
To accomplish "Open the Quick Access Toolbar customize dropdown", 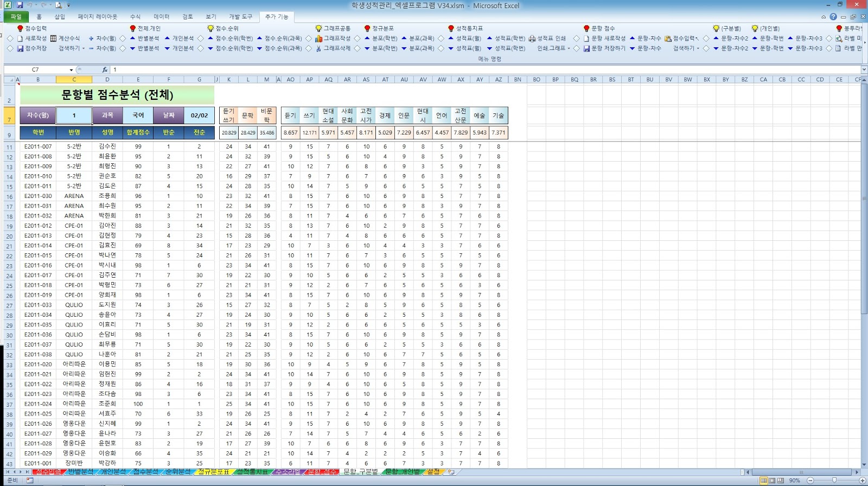I will click(68, 5).
